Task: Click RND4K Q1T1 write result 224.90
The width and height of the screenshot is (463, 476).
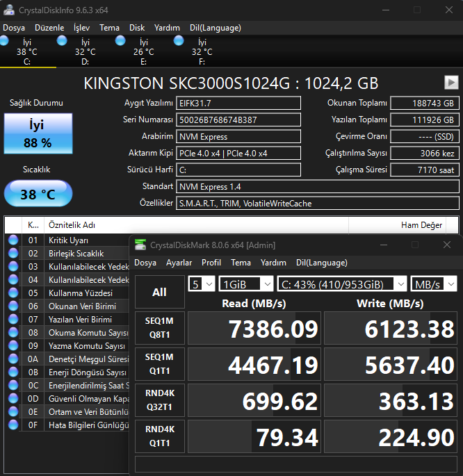Action: 391,436
